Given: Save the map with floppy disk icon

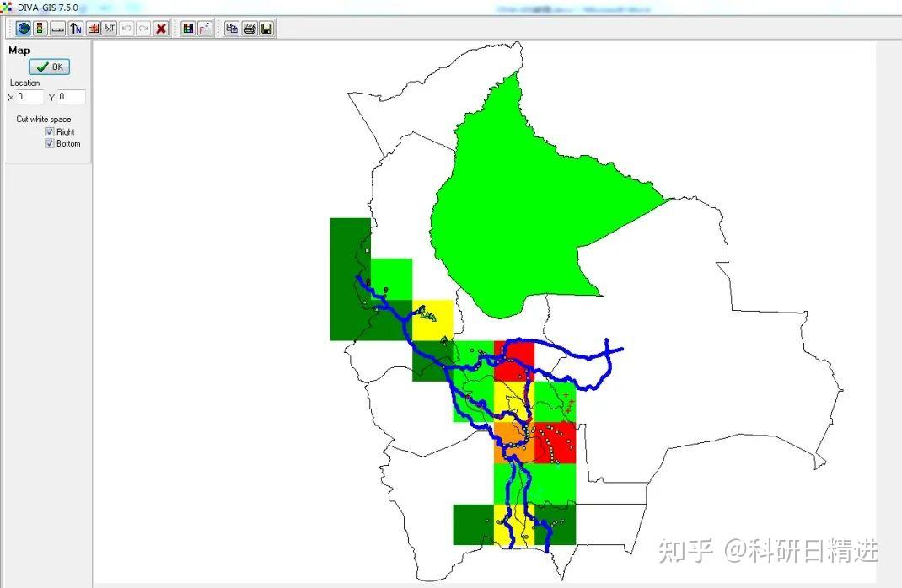Looking at the screenshot, I should coord(267,28).
